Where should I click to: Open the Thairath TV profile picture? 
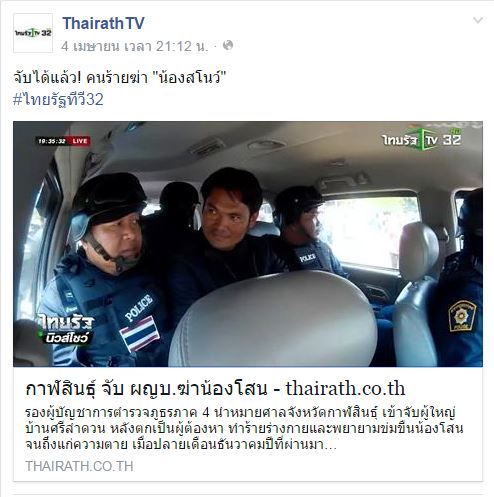(33, 33)
